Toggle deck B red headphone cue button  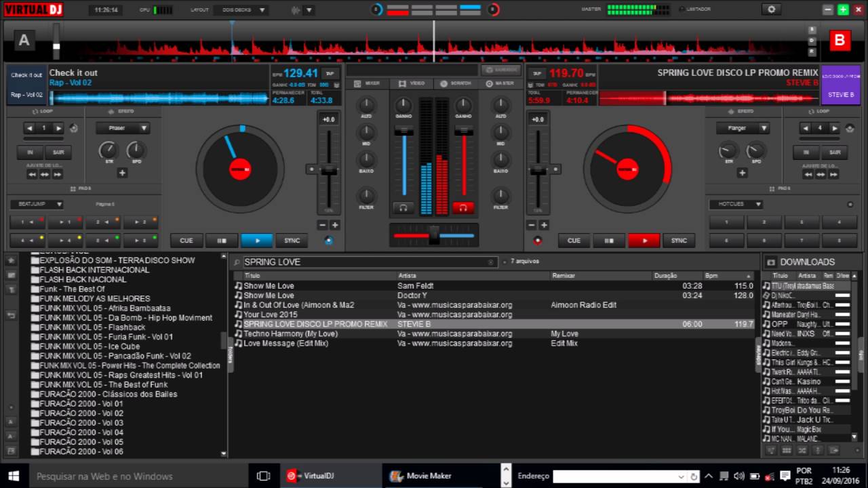[463, 207]
